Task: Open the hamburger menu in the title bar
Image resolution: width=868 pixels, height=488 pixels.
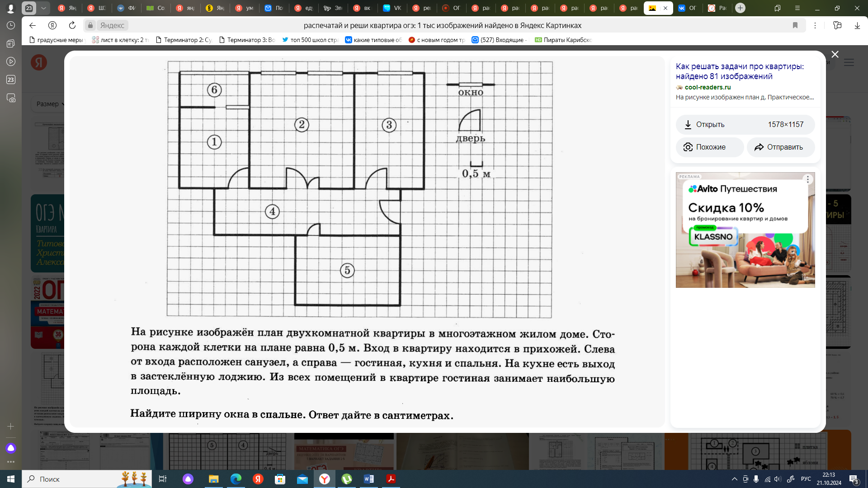Action: 797,8
